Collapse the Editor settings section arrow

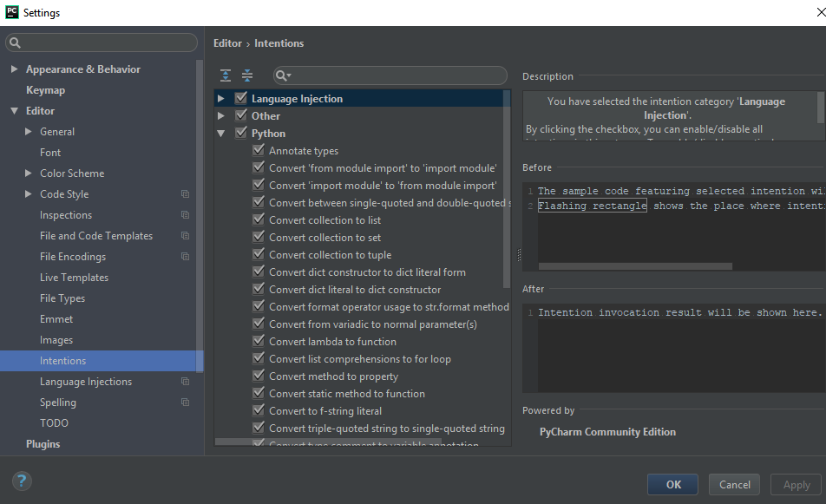(x=14, y=110)
